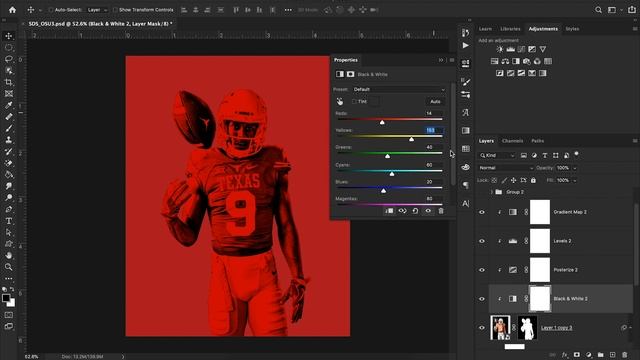Reset Black & White adjustment defaults
This screenshot has width=640, height=360.
point(415,211)
